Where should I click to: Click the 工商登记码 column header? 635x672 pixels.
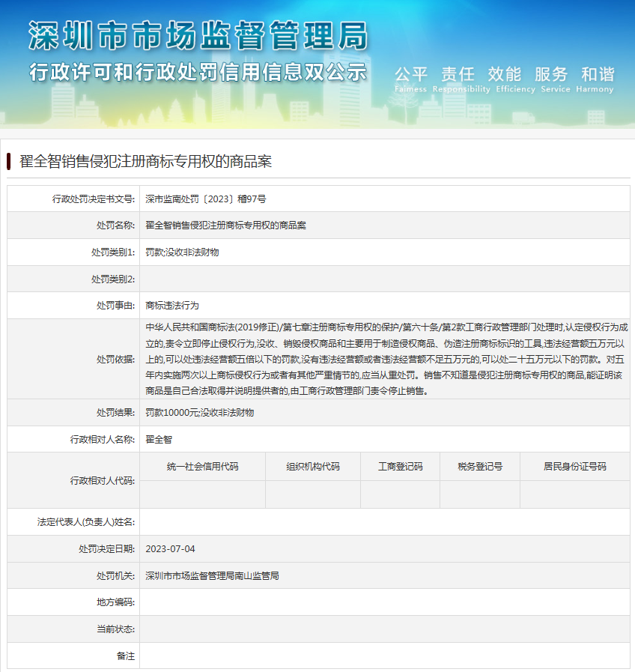[x=400, y=467]
